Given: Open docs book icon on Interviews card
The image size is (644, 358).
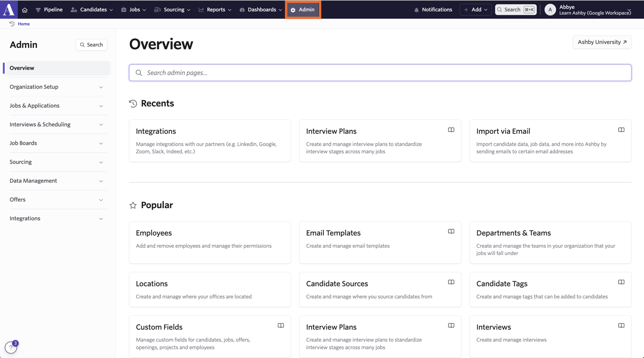Looking at the screenshot, I should pyautogui.click(x=621, y=325).
